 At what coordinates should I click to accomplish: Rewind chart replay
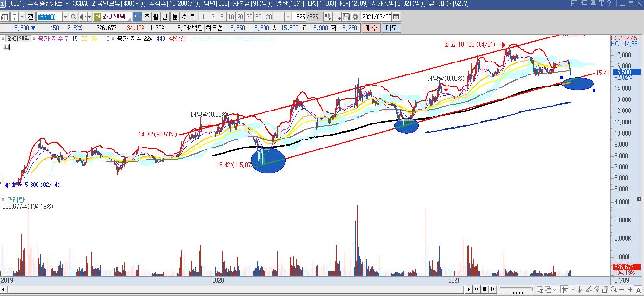point(476,289)
